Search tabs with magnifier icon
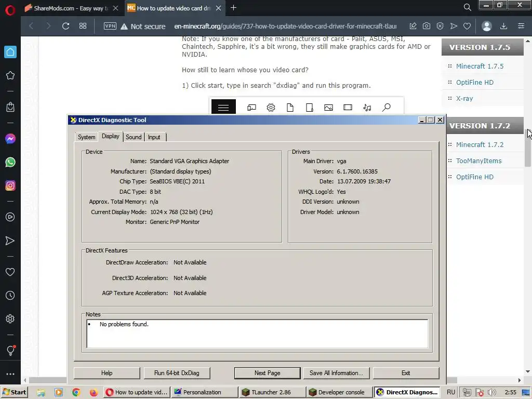This screenshot has height=399, width=532. click(x=467, y=7)
